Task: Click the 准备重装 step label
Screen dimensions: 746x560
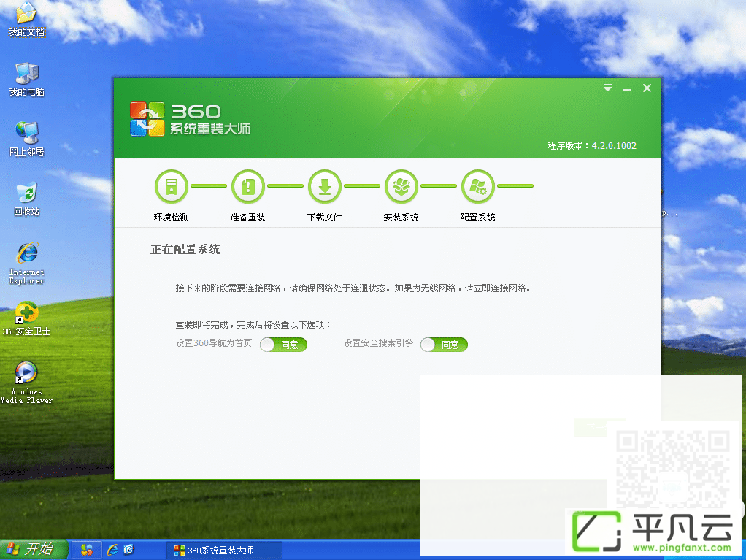Action: pyautogui.click(x=248, y=218)
